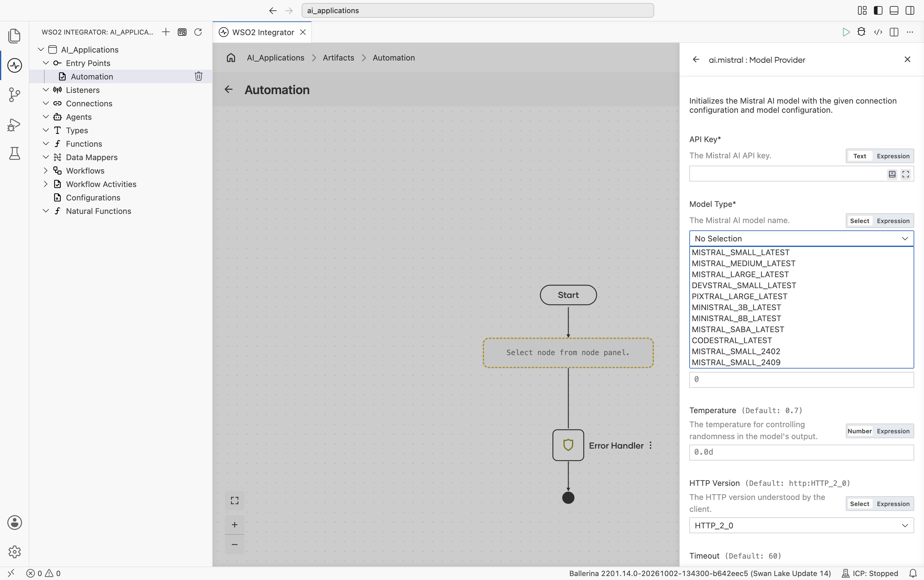This screenshot has height=580, width=924.
Task: Switch API Key to Text mode
Action: [860, 156]
